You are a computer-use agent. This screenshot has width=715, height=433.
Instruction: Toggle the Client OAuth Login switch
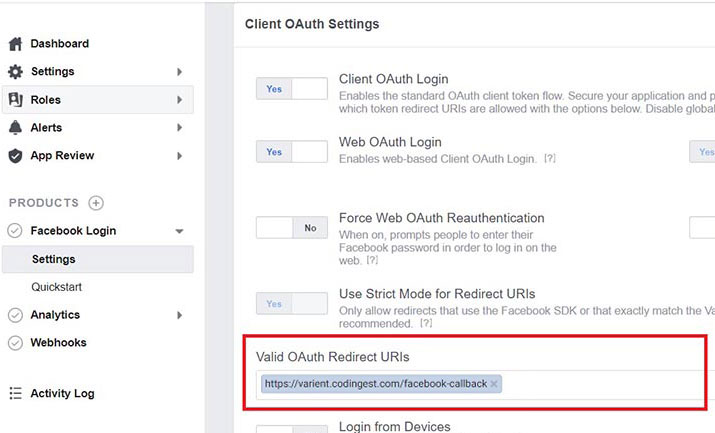pos(291,89)
